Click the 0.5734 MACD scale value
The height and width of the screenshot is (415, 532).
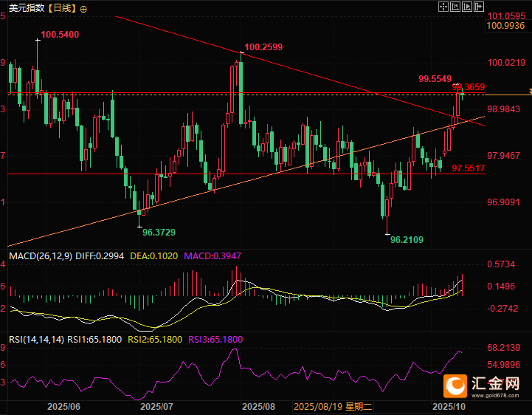[501, 264]
